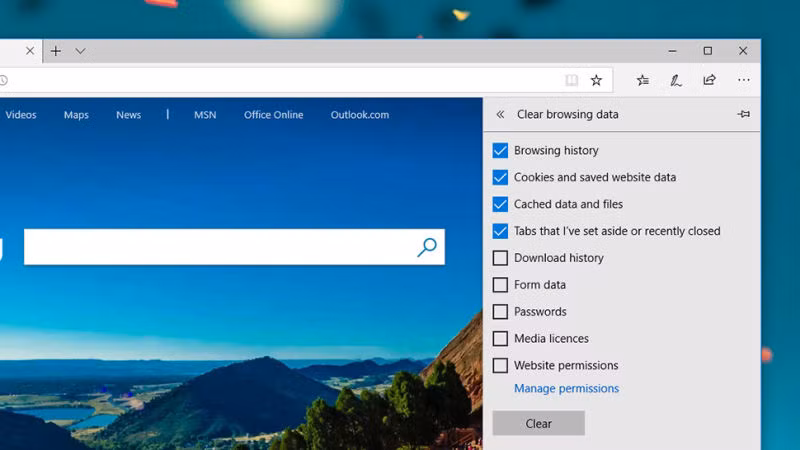800x450 pixels.
Task: Click the search magnifier icon
Action: [x=427, y=247]
